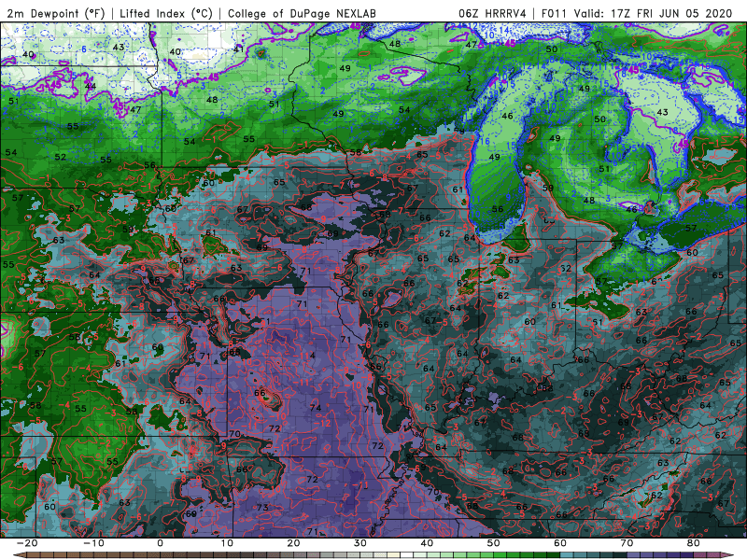The width and height of the screenshot is (747, 560).
Task: Click the colorbar's left arrow end
Action: coord(19,554)
